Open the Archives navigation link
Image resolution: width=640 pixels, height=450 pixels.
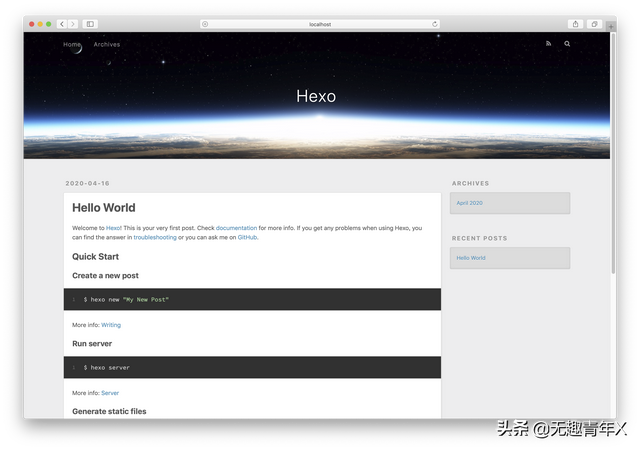pyautogui.click(x=107, y=44)
